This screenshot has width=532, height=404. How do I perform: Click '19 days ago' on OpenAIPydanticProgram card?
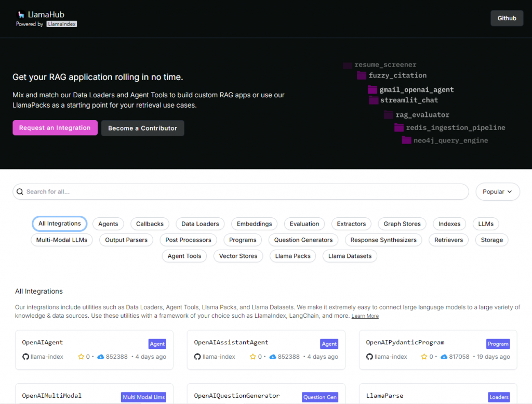tap(494, 357)
